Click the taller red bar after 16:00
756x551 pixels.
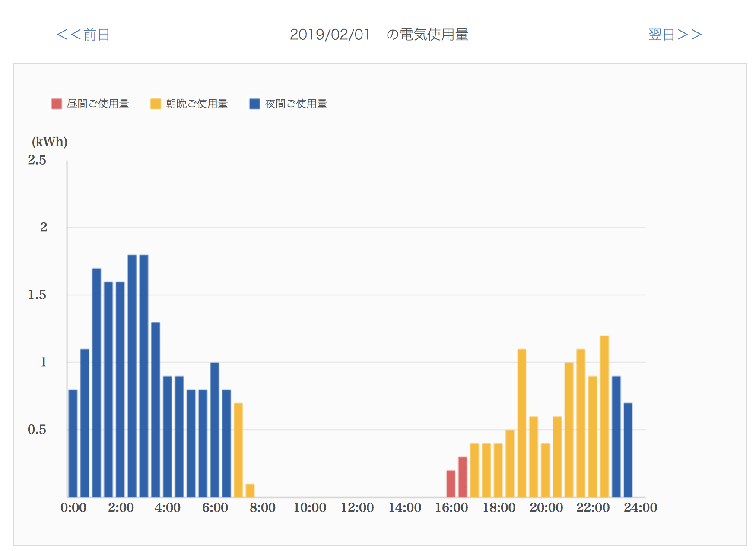point(463,477)
